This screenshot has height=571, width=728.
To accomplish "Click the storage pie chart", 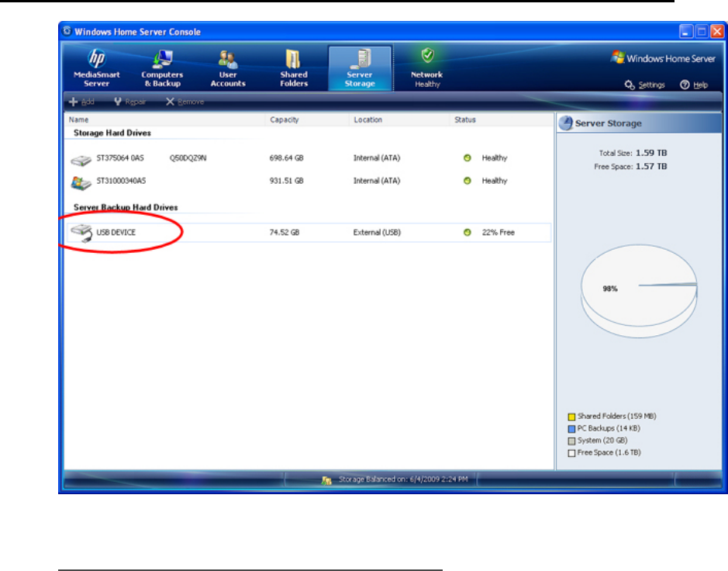I will tap(639, 291).
